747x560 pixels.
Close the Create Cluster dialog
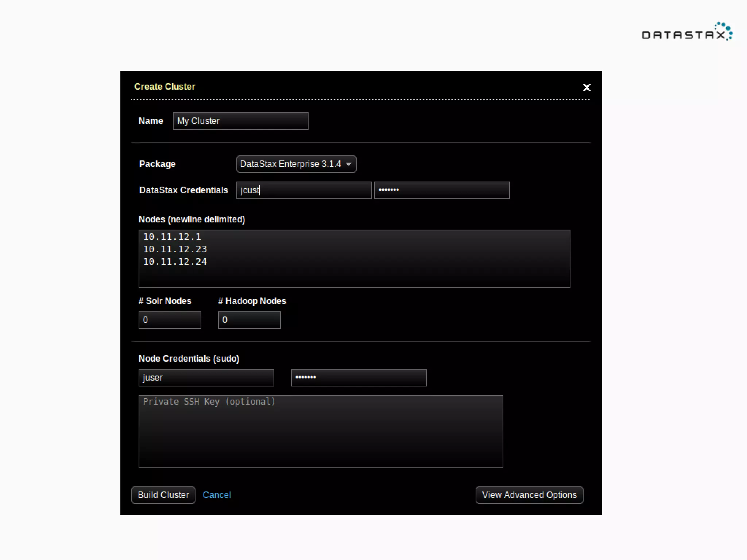point(587,87)
